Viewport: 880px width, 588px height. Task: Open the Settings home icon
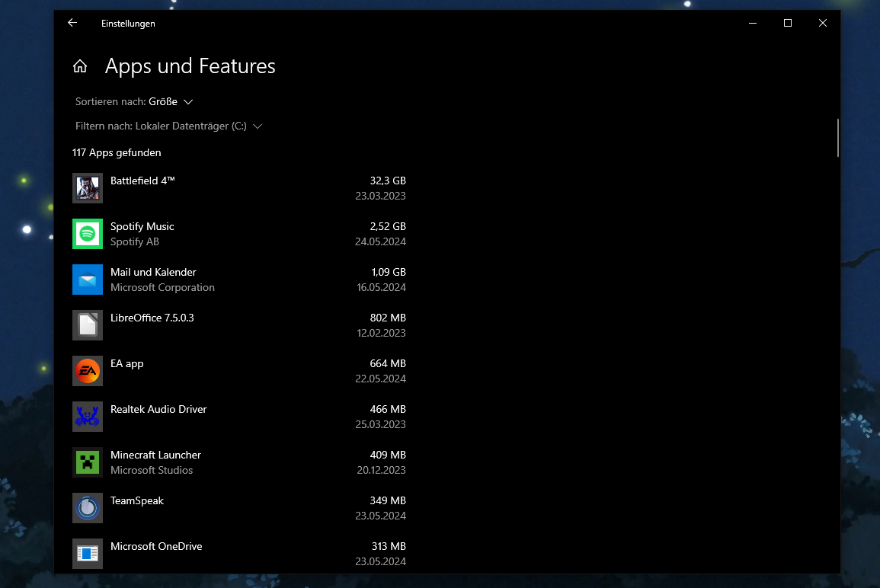click(x=80, y=66)
